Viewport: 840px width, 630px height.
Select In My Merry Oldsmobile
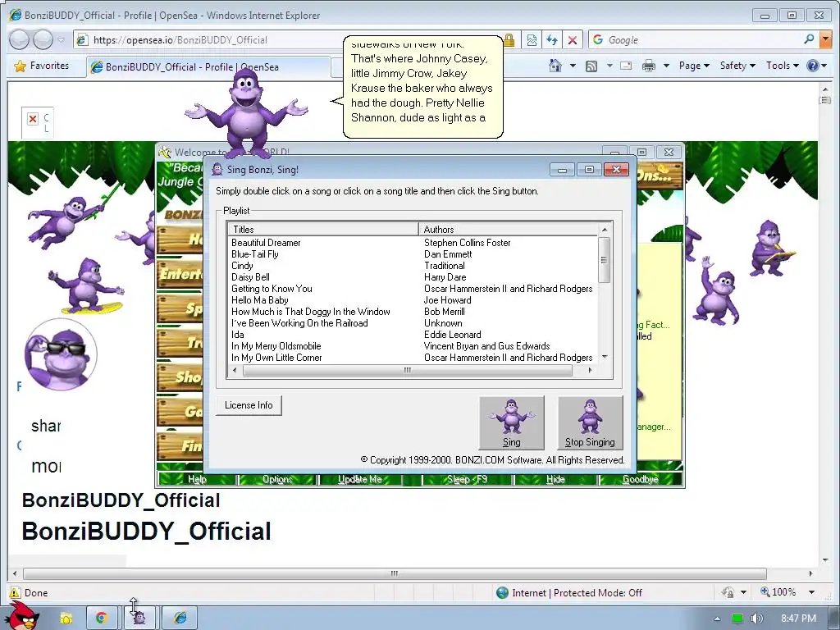tap(276, 346)
